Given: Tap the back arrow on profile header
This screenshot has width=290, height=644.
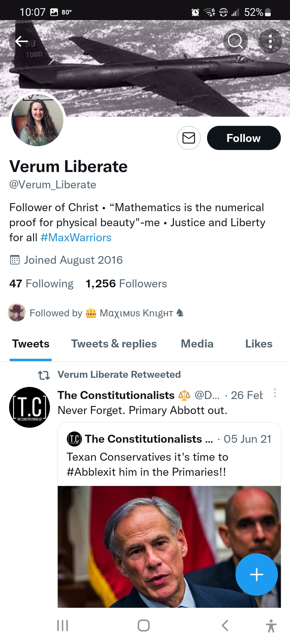Looking at the screenshot, I should [21, 41].
